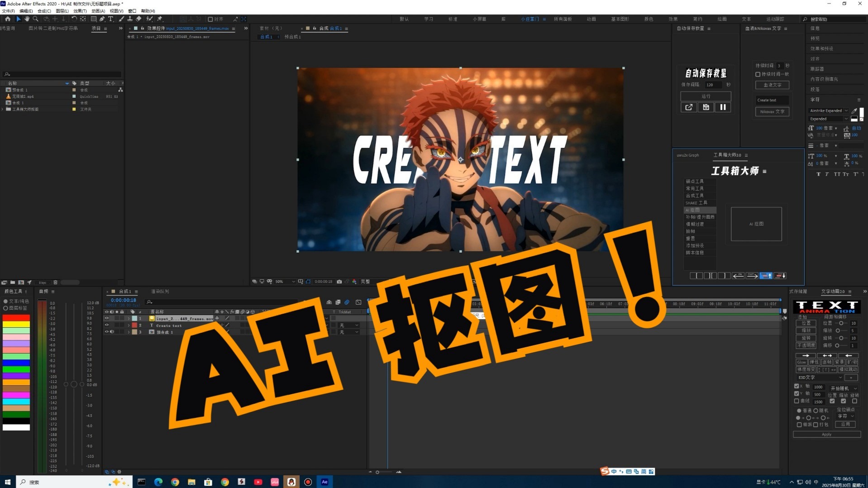Screen dimensions: 868x488
Task: Select the Horizontal Type tool
Action: click(x=110, y=19)
